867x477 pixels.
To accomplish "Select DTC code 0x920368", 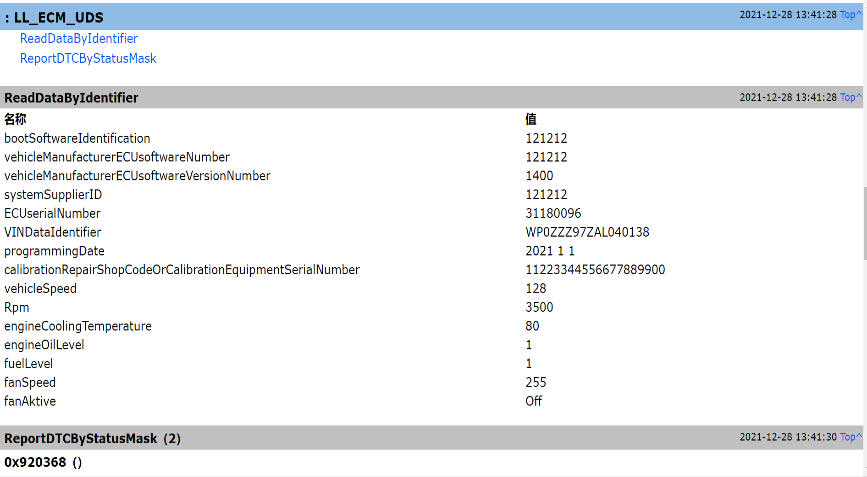I will [35, 462].
